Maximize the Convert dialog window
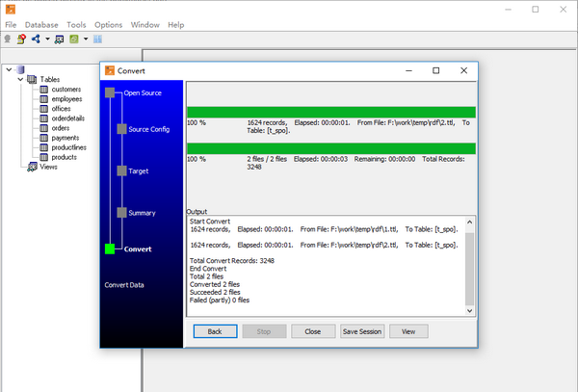 coord(435,70)
